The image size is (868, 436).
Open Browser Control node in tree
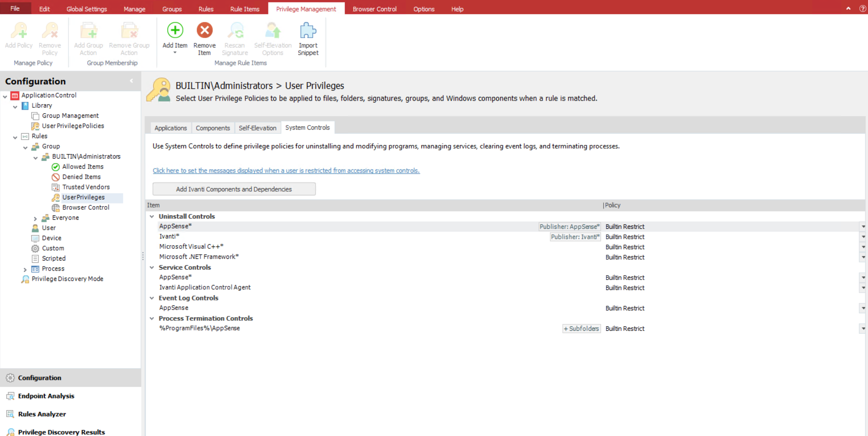pos(85,208)
